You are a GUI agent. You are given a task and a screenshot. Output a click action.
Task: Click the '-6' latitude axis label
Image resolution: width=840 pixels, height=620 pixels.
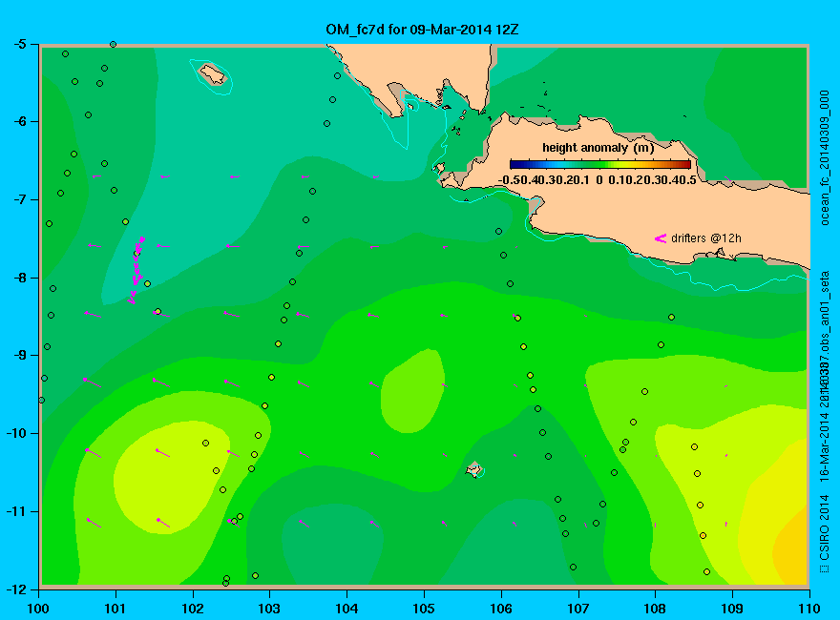click(19, 121)
